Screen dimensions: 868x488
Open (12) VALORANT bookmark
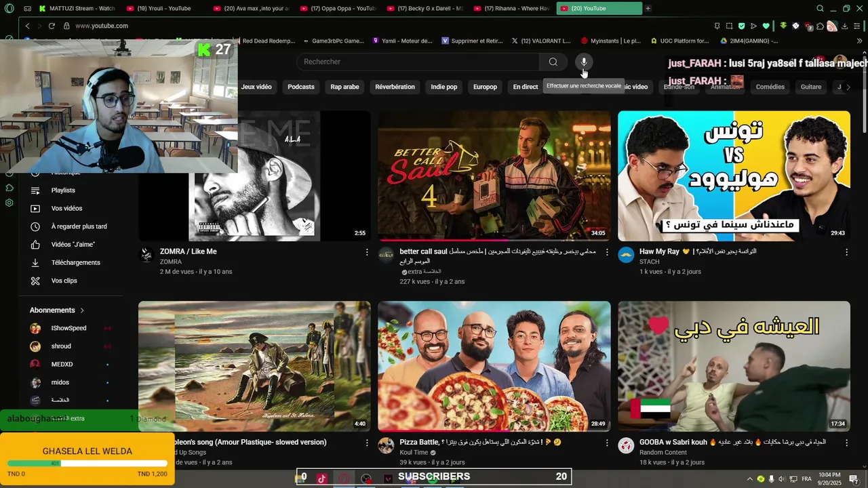(x=541, y=41)
